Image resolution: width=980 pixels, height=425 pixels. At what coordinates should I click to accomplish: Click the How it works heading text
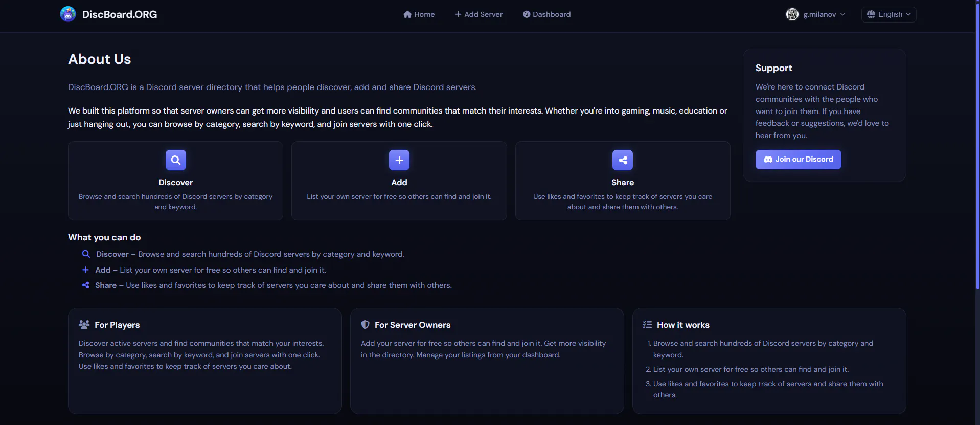coord(683,325)
